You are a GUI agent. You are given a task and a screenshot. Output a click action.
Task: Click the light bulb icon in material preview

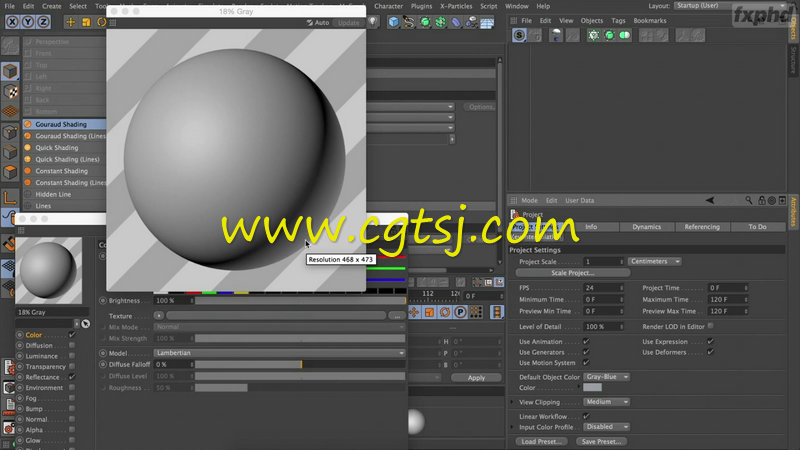coord(373,22)
